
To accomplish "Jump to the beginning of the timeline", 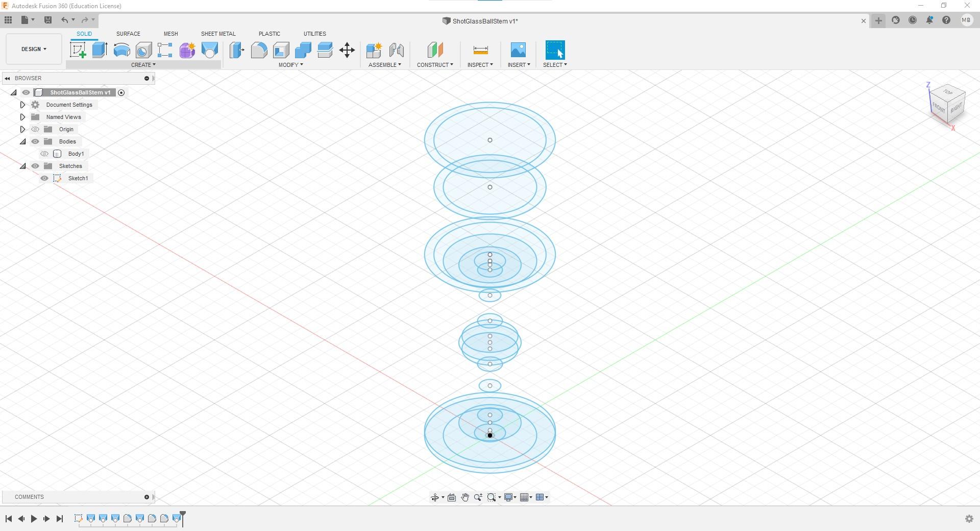I will (9, 519).
